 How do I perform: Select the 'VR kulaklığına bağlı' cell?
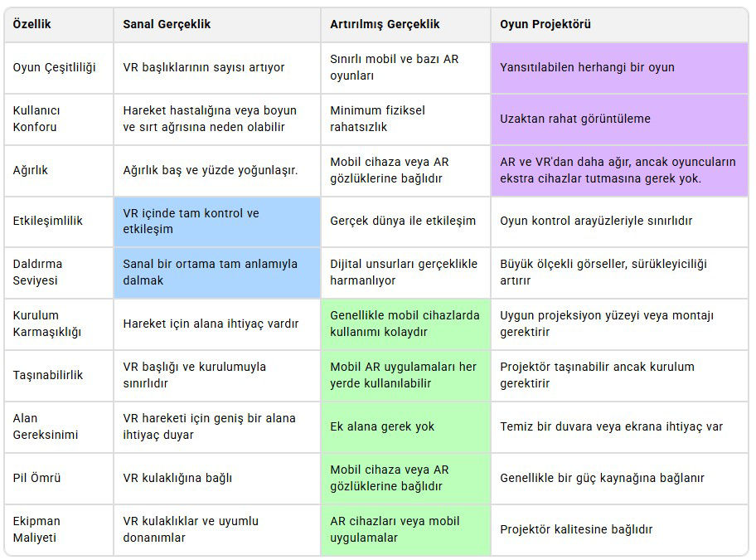177,478
